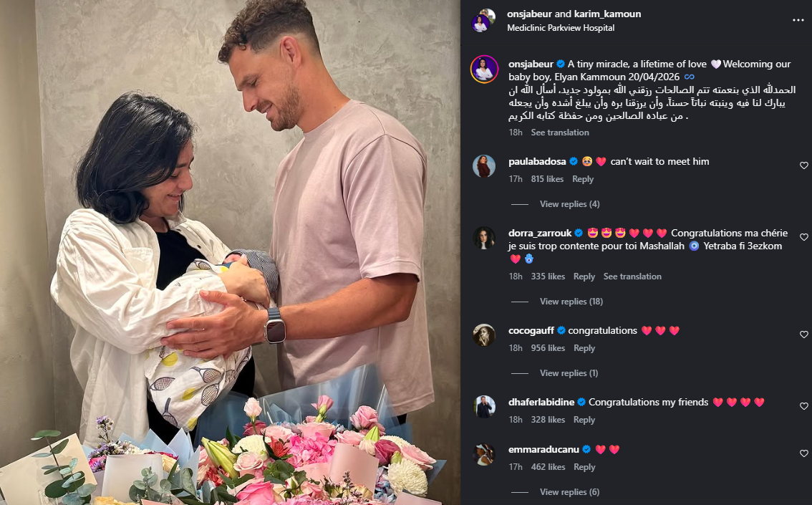This screenshot has height=505, width=812.
Task: Reply to dhaferlabidine's comment
Action: (x=584, y=420)
